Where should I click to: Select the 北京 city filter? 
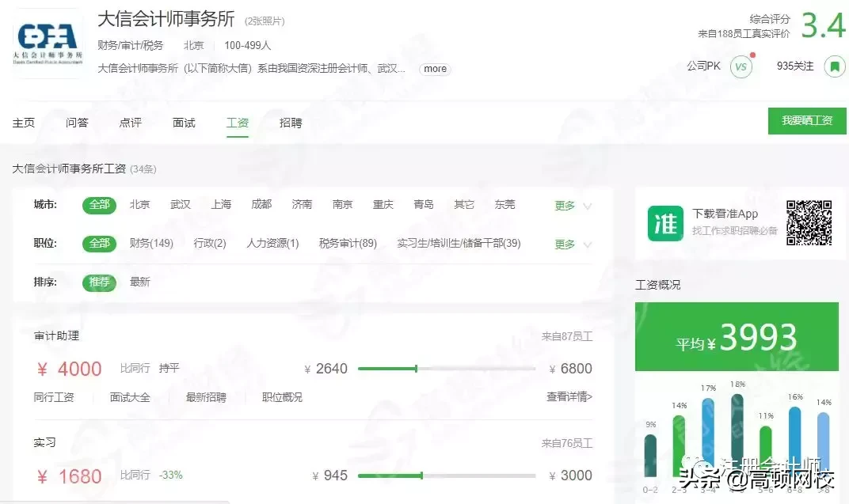[139, 204]
